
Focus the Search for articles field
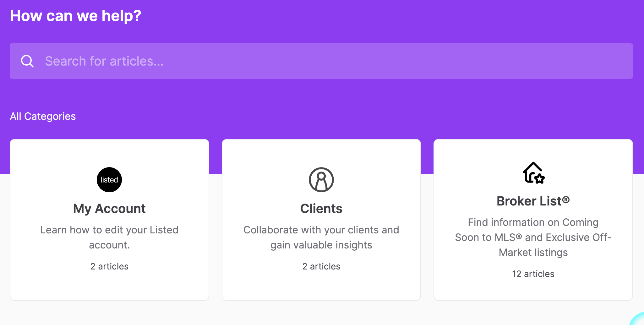click(321, 61)
